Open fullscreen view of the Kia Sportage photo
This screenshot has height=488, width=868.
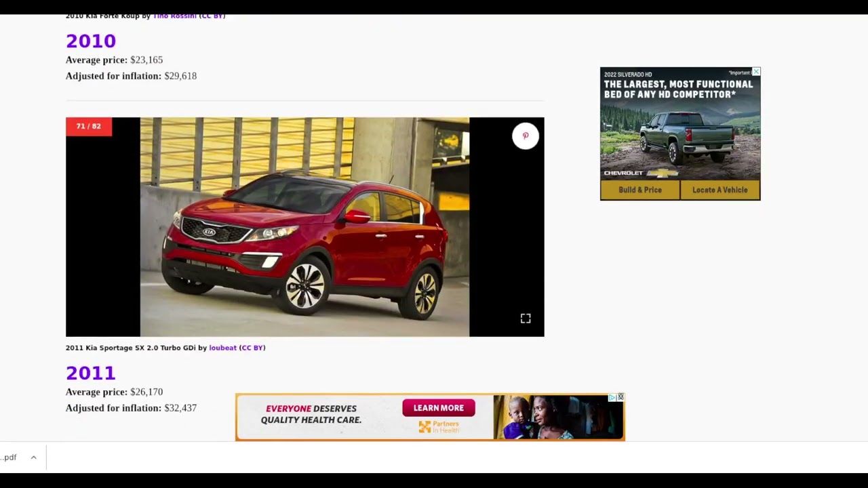(526, 319)
